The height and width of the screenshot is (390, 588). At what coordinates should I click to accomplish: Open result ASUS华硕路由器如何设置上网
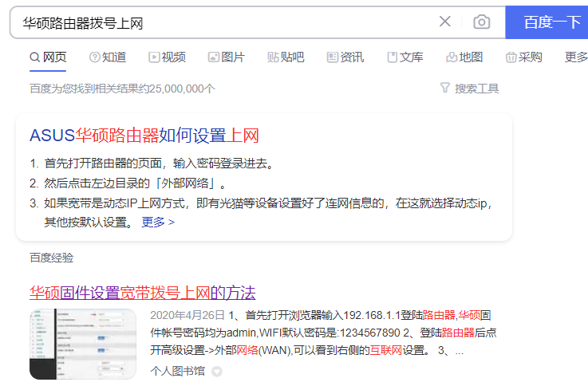click(x=144, y=136)
